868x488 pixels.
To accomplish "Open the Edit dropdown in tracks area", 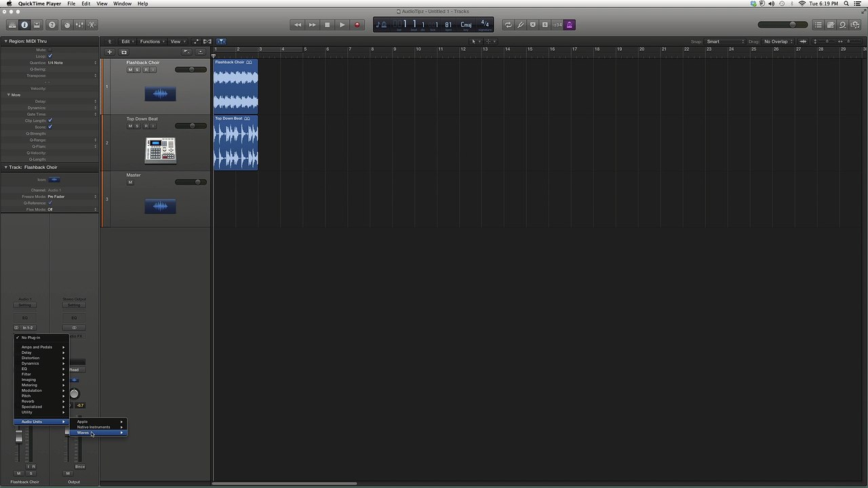I will (127, 41).
